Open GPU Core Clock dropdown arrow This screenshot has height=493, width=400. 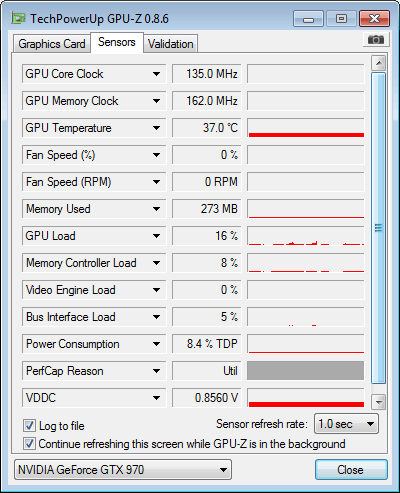click(156, 74)
